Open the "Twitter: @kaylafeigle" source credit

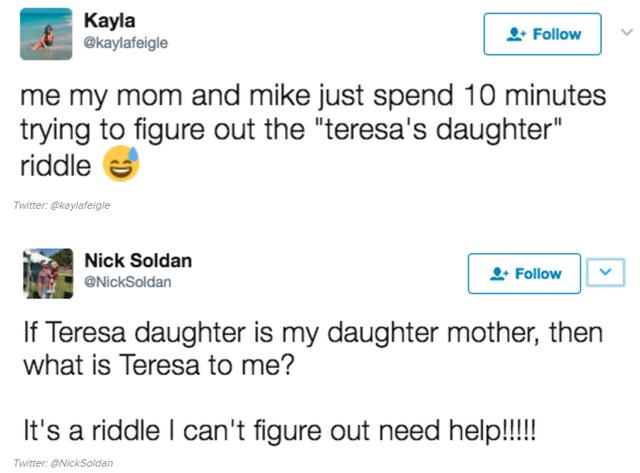pos(62,205)
